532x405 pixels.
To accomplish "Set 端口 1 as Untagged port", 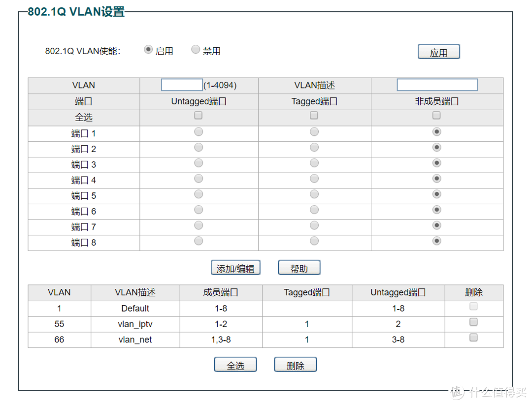I will tap(199, 132).
